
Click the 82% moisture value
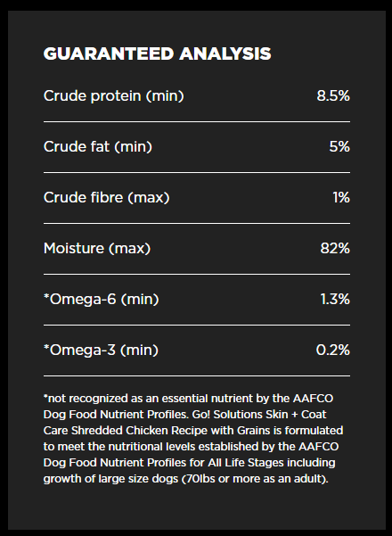(335, 249)
